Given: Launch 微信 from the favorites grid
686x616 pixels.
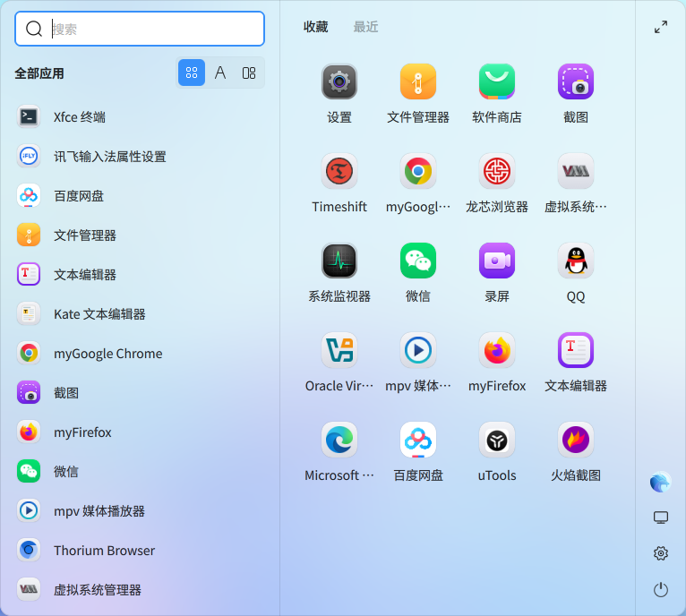Looking at the screenshot, I should pyautogui.click(x=418, y=261).
